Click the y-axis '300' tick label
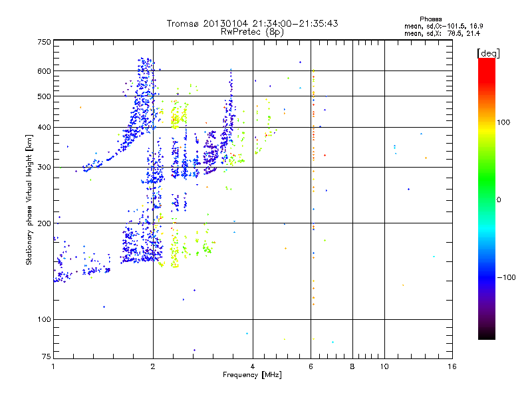The width and height of the screenshot is (532, 399). [44, 168]
